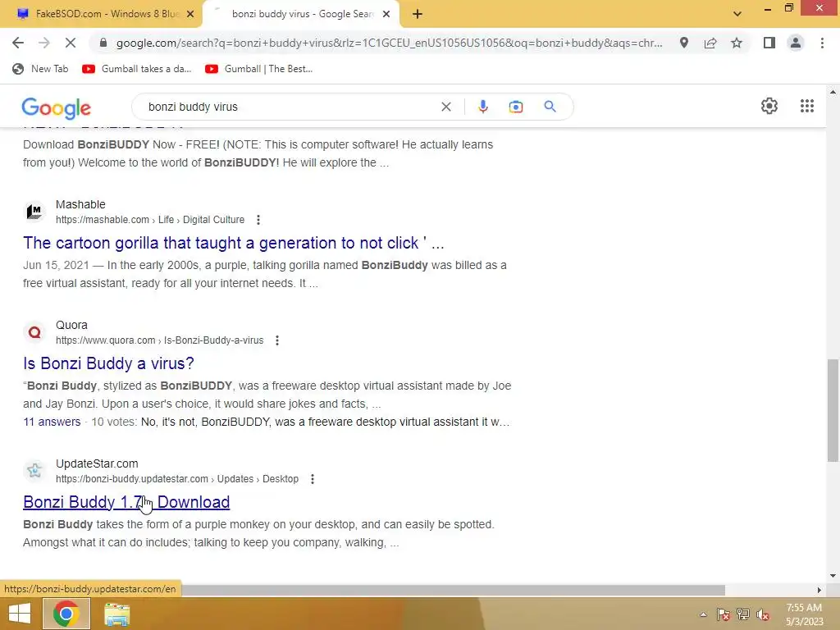
Task: Click the Quora site favicon
Action: click(x=34, y=332)
